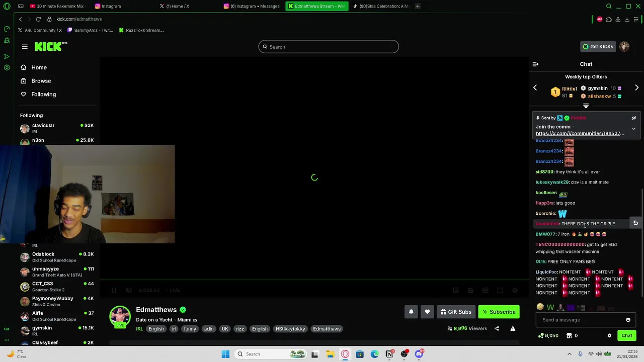Open the x.com communities link in pinned message

coord(580,134)
